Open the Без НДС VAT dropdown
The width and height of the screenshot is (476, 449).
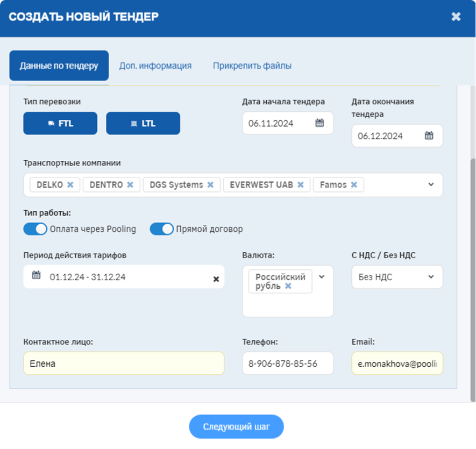pyautogui.click(x=397, y=277)
